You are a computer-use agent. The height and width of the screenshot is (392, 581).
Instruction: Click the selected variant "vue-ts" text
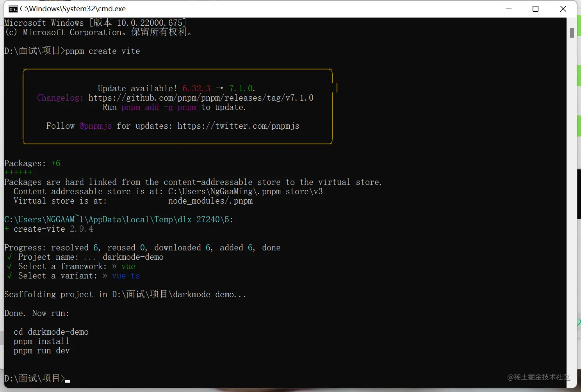(x=126, y=276)
